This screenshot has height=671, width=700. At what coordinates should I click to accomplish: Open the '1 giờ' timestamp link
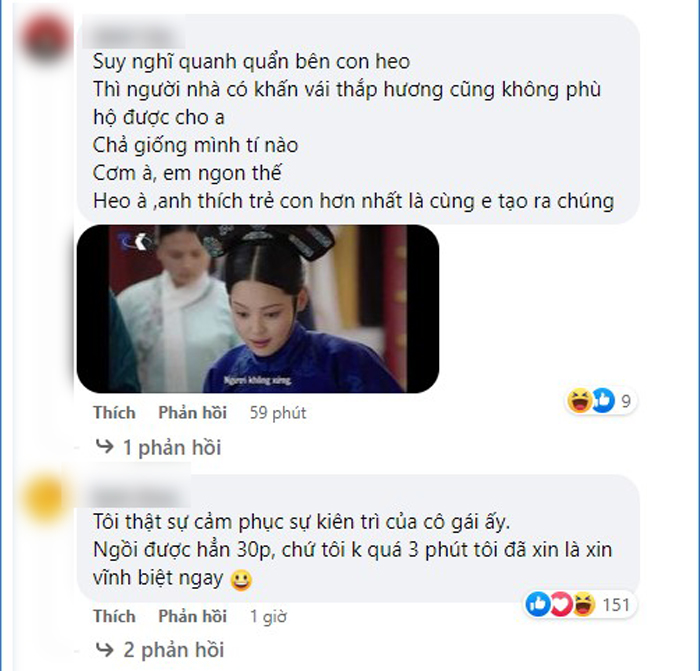[x=268, y=617]
